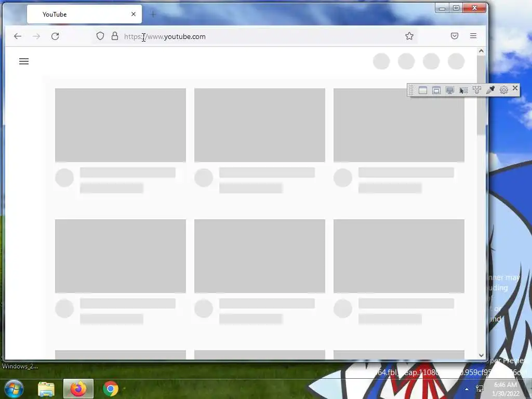This screenshot has height=399, width=532.
Task: Select the YouTube browser tab
Action: point(85,14)
